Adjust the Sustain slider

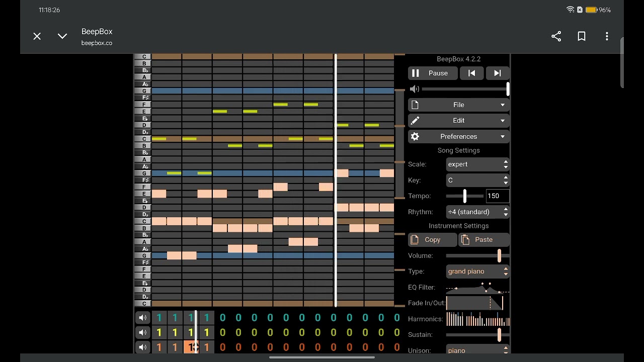(477, 335)
